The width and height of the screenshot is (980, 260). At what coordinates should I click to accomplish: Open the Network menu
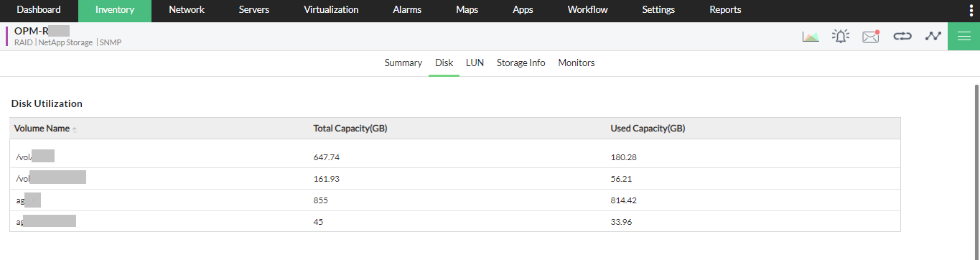tap(187, 10)
